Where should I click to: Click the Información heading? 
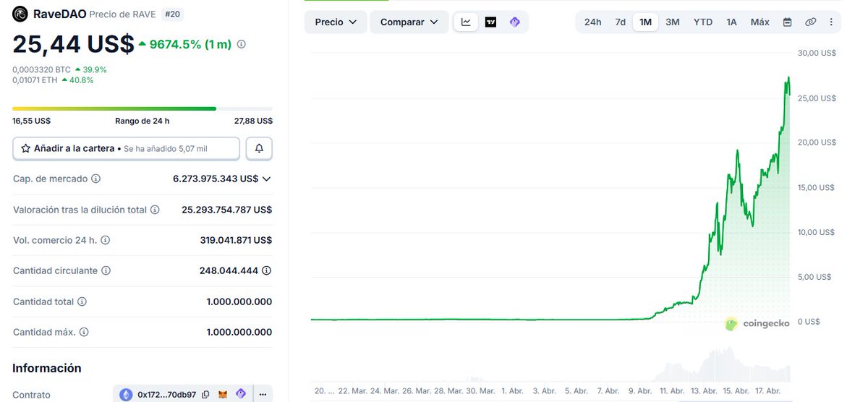click(x=47, y=368)
